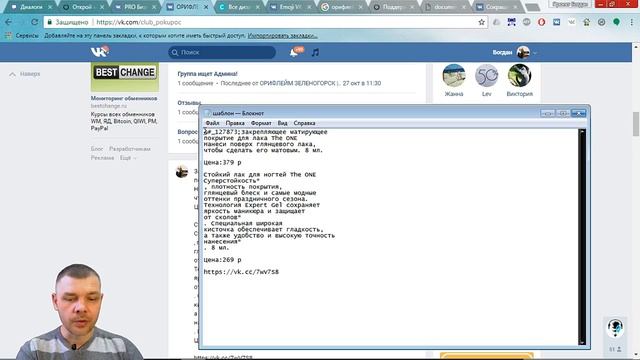640x360 pixels.
Task: Open the VK music note icon
Action: (315, 52)
